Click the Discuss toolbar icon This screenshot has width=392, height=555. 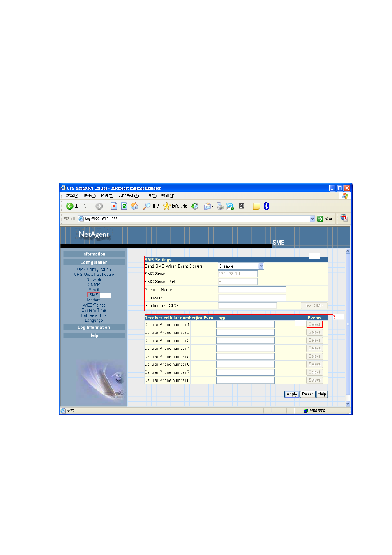point(242,206)
